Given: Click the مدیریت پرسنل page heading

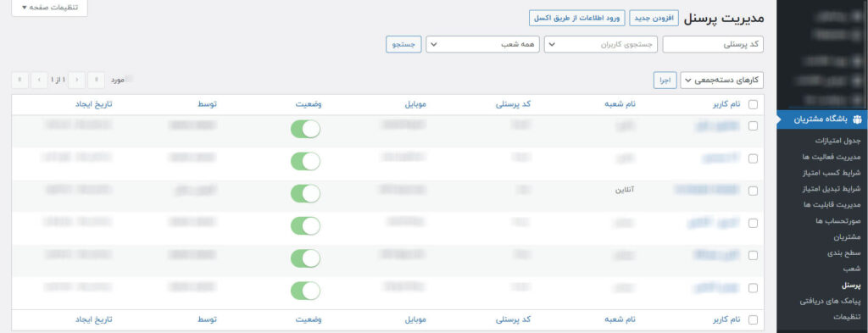Looking at the screenshot, I should (724, 19).
